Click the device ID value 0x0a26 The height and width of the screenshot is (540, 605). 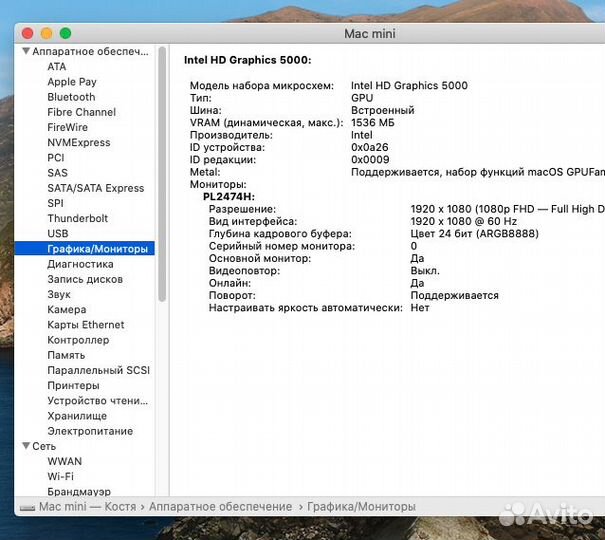tap(370, 147)
